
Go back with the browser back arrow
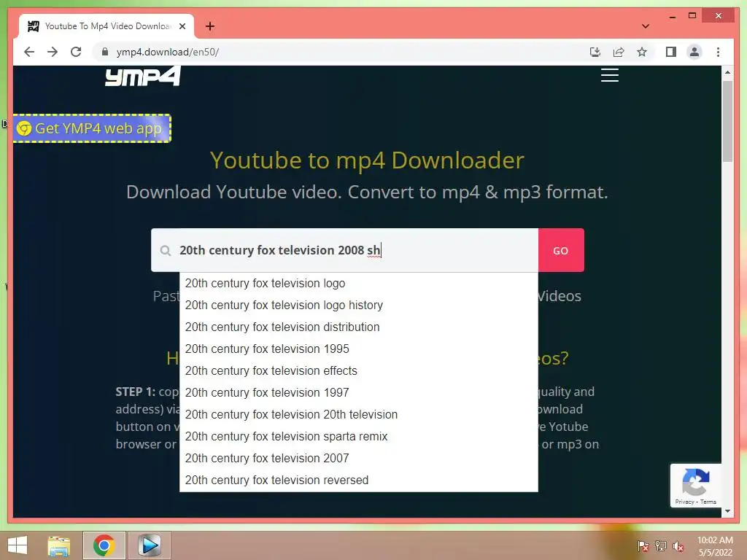coord(29,52)
